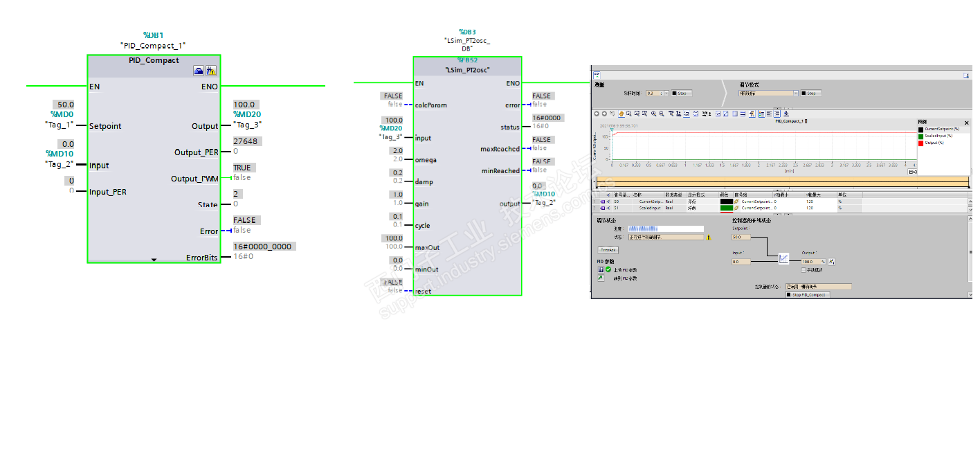Viewport: 980px width, 473px height.
Task: Click the zoom-in magnifier in trend toolbar
Action: click(x=653, y=114)
